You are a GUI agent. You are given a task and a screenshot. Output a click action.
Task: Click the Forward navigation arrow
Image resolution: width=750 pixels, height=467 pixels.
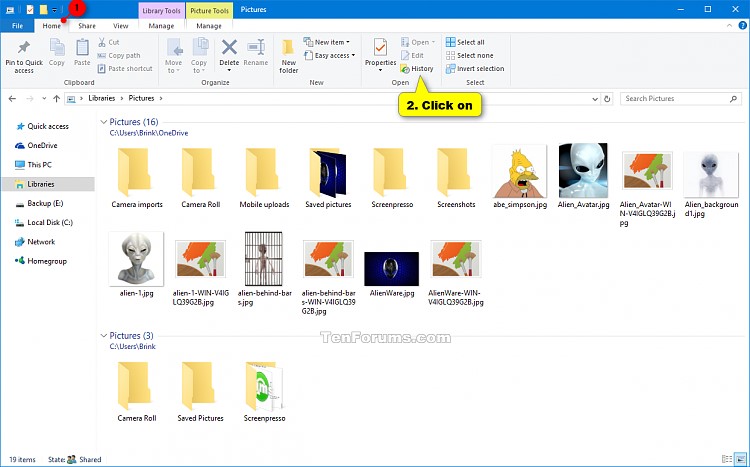(30, 99)
